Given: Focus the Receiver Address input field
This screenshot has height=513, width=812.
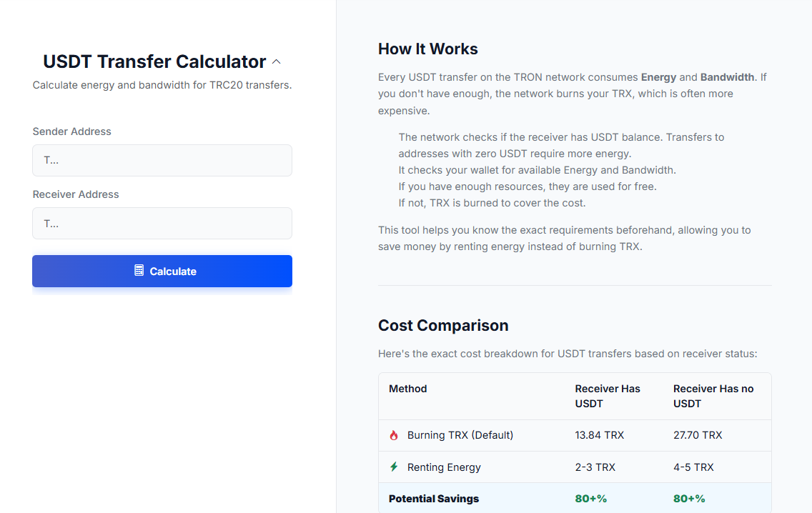Looking at the screenshot, I should click(162, 224).
